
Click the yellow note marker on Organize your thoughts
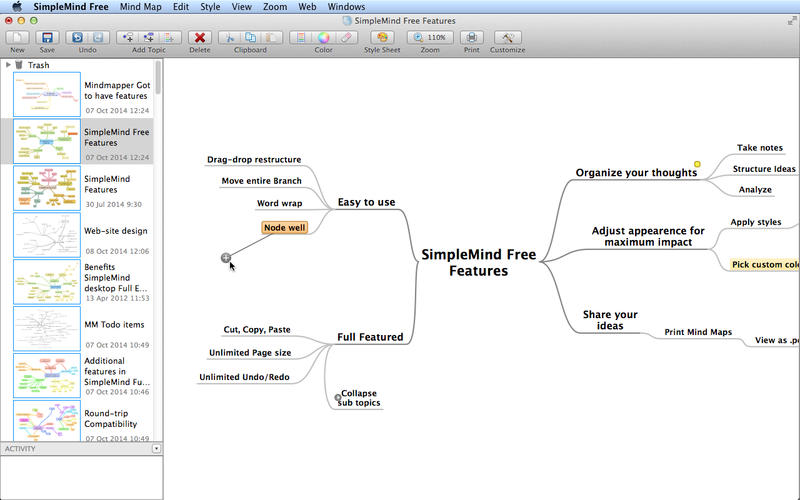coord(697,163)
